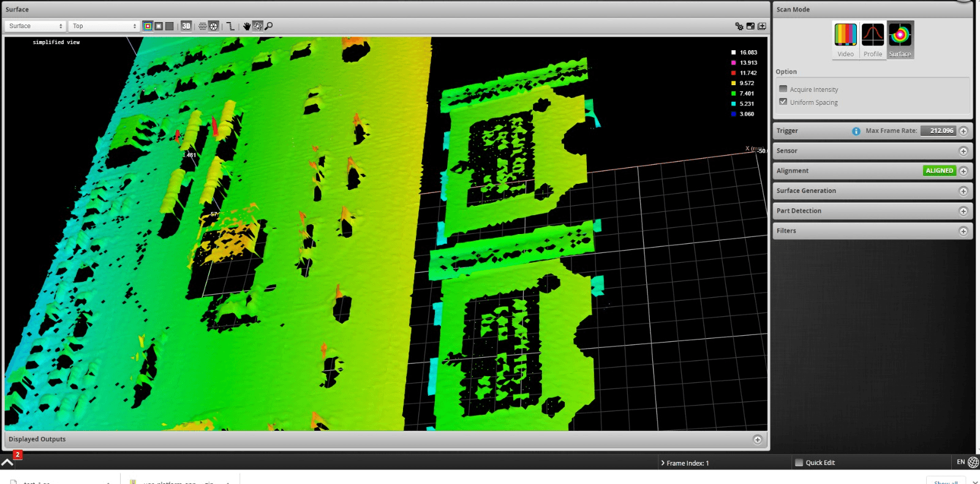Open the Surface data source dropdown

[x=35, y=26]
